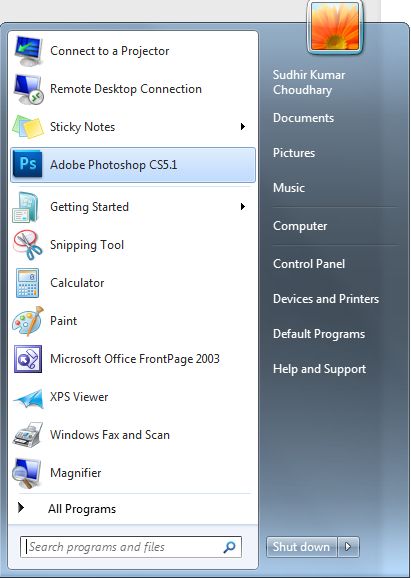This screenshot has height=578, width=411.
Task: Open shut down options arrow
Action: click(348, 547)
